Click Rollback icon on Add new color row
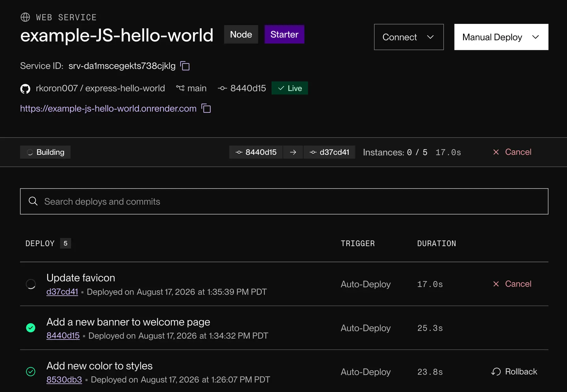The height and width of the screenshot is (392, 567). [x=496, y=372]
